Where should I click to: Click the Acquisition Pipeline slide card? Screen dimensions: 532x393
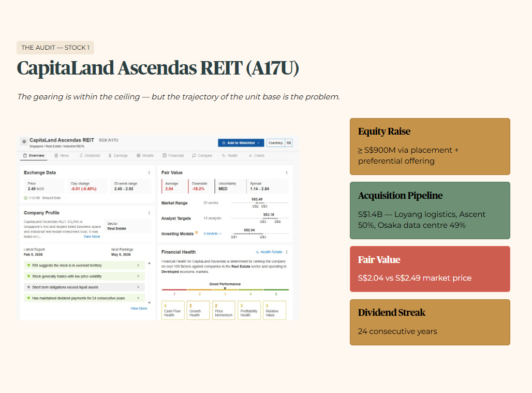430,210
